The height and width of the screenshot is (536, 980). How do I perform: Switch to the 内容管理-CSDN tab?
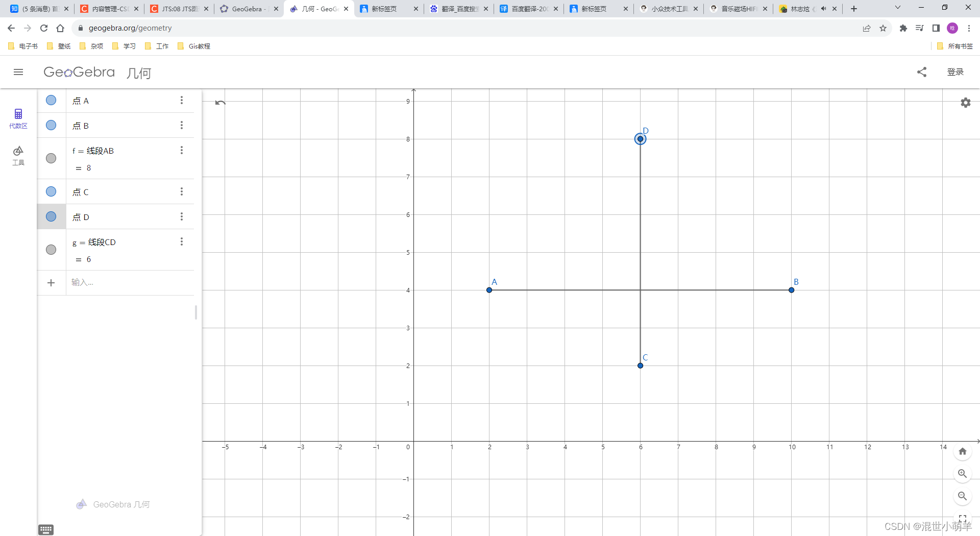tap(110, 9)
